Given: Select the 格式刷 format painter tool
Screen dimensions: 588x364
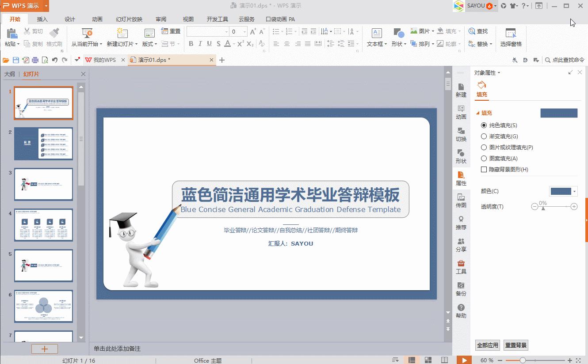Looking at the screenshot, I should pyautogui.click(x=54, y=37).
